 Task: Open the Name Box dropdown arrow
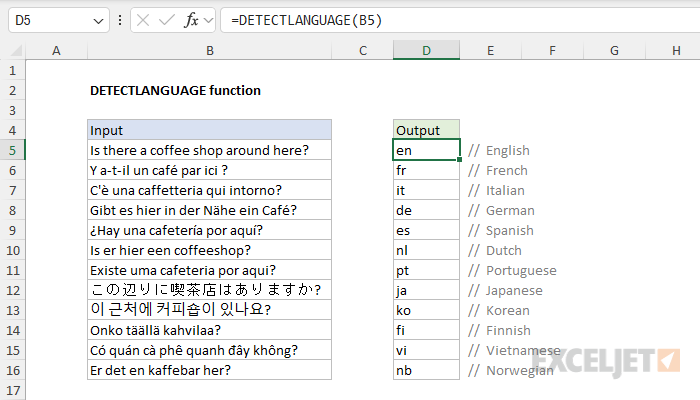coord(98,21)
